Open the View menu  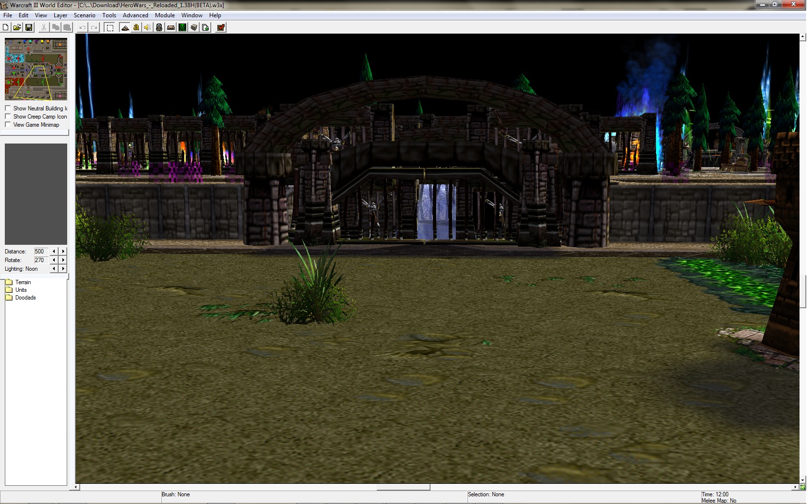click(41, 15)
